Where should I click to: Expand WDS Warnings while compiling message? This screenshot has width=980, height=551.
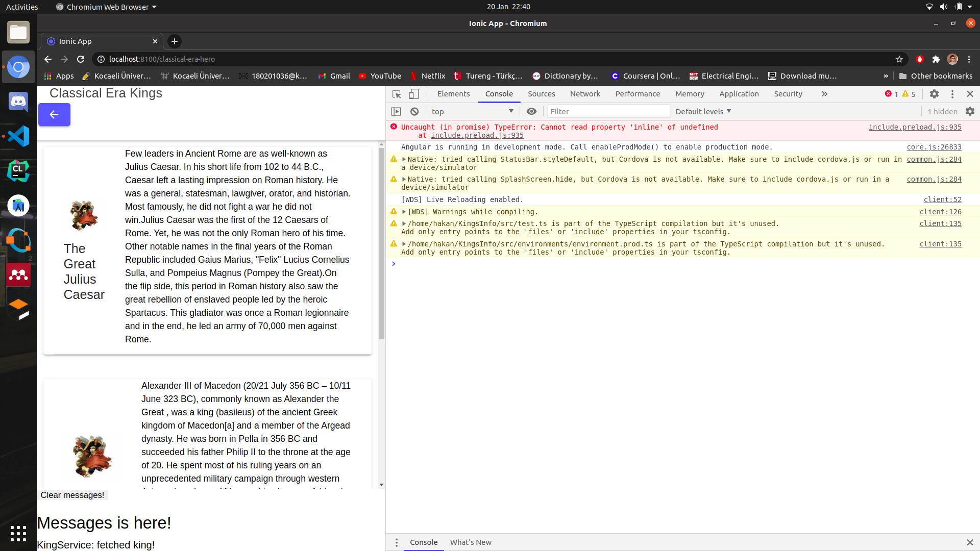pos(404,212)
